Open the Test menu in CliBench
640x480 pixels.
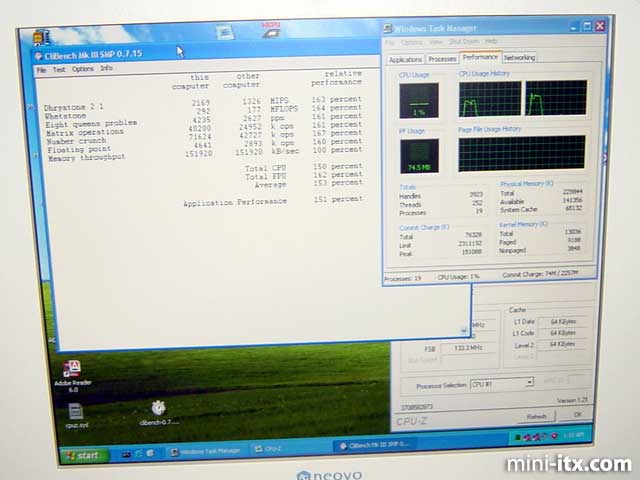point(59,69)
